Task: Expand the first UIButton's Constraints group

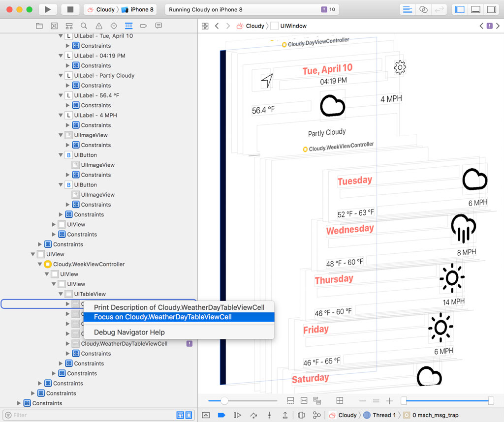Action: 68,175
